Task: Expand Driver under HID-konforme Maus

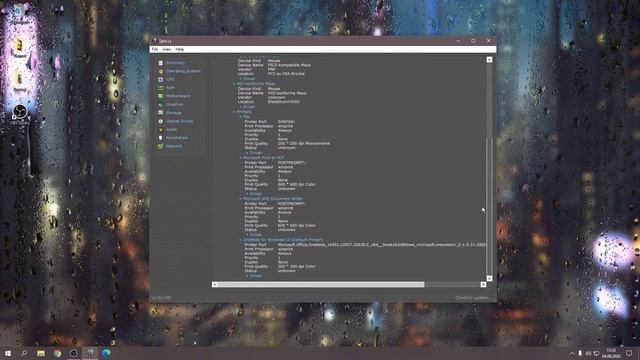Action: tap(241, 107)
